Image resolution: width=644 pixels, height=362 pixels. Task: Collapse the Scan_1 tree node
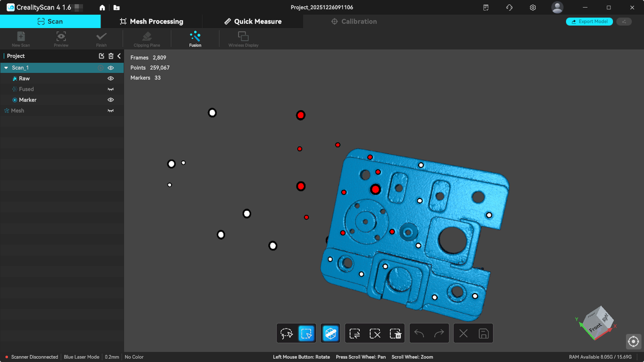coord(6,68)
